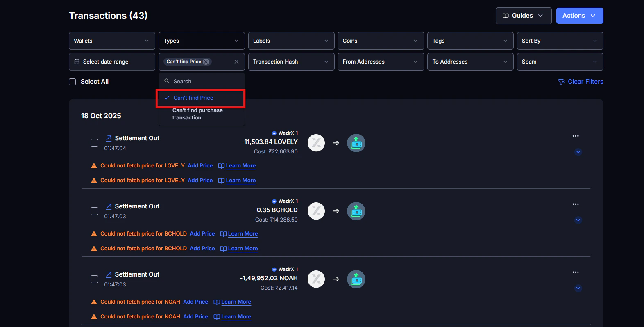Viewport: 644px width, 327px height.
Task: Click Settlement Out arrow icon in BCHOLD row
Action: pos(109,207)
